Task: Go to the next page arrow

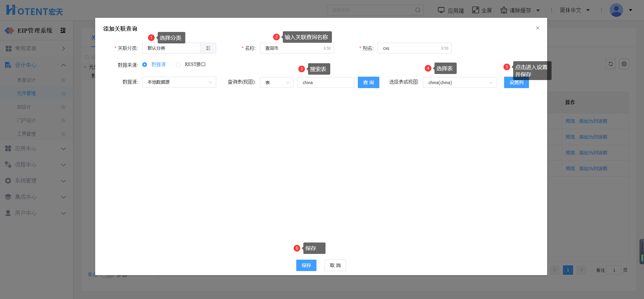Action: tap(581, 270)
